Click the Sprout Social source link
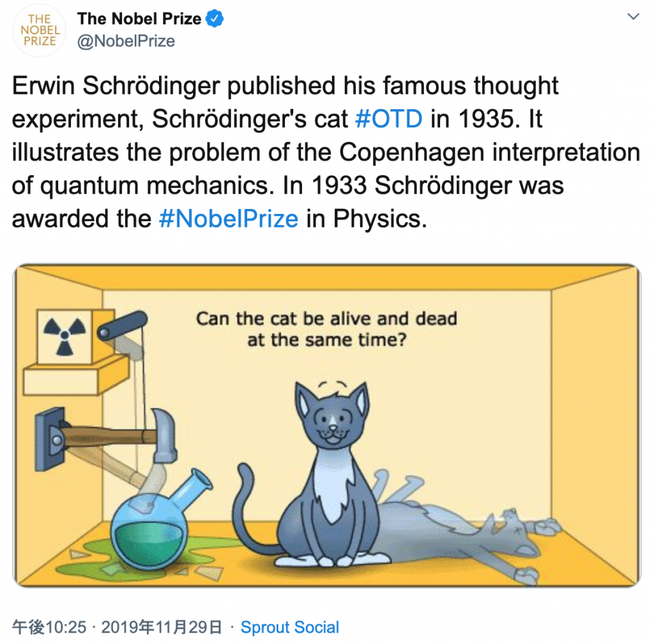 point(289,627)
